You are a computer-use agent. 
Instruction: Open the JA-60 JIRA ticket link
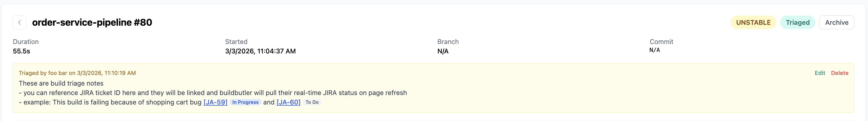click(x=288, y=102)
